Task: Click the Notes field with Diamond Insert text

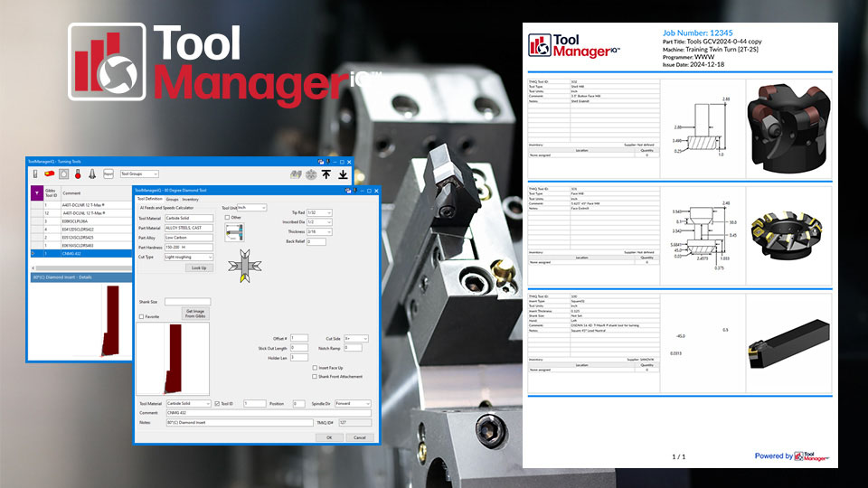Action: tap(240, 422)
